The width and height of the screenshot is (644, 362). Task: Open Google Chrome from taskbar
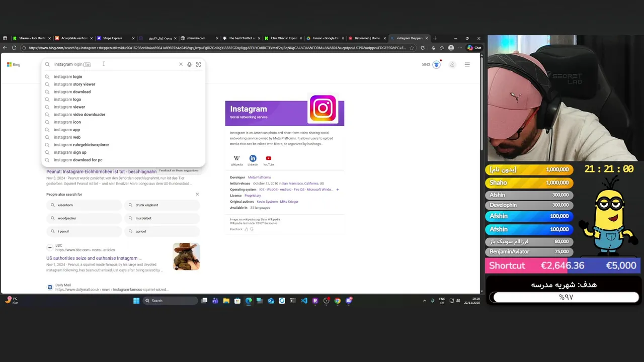coord(337,301)
